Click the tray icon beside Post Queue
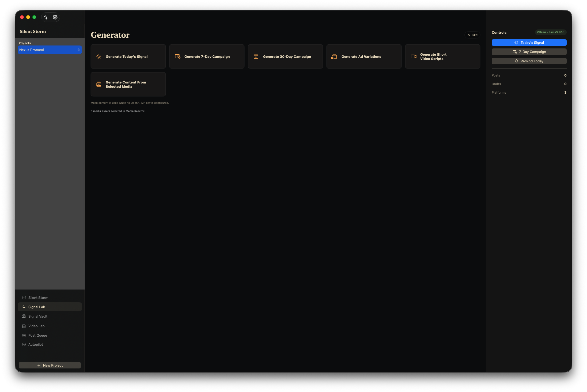 click(24, 336)
